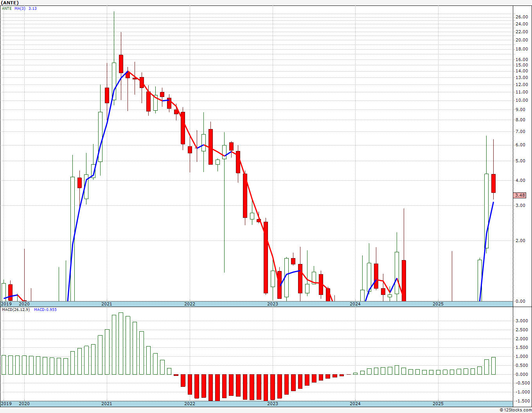The image size is (532, 413).
Task: Select 2022 on the price chart timeline
Action: (190, 304)
